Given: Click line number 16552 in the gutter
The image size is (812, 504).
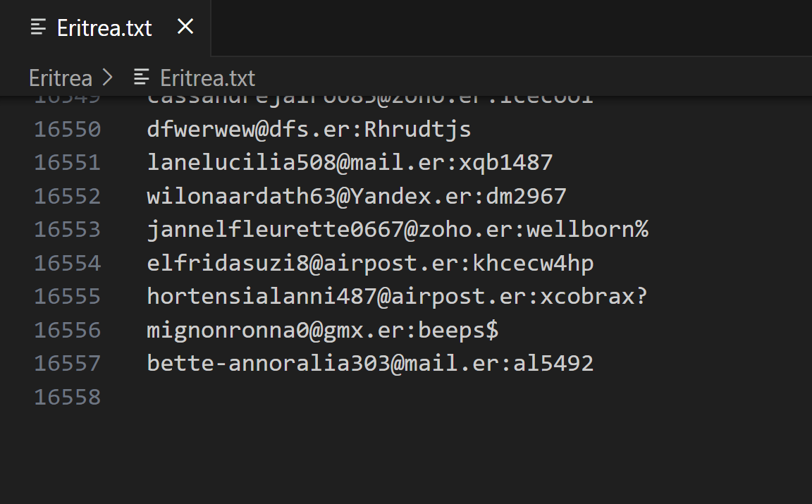Looking at the screenshot, I should pyautogui.click(x=68, y=196).
